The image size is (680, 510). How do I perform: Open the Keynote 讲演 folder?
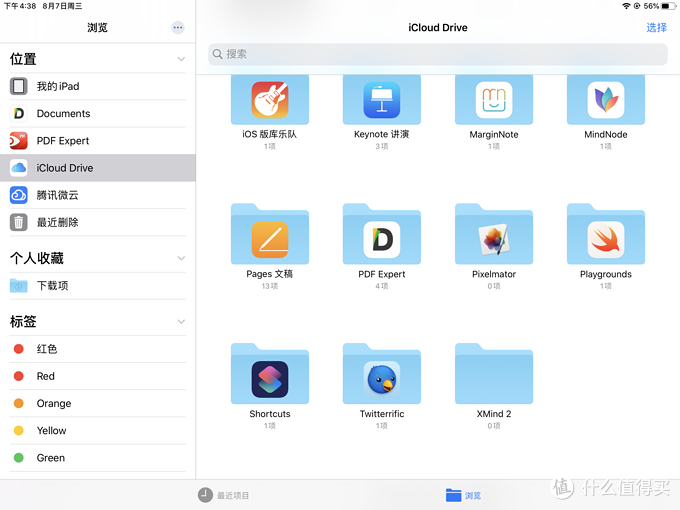[x=382, y=100]
